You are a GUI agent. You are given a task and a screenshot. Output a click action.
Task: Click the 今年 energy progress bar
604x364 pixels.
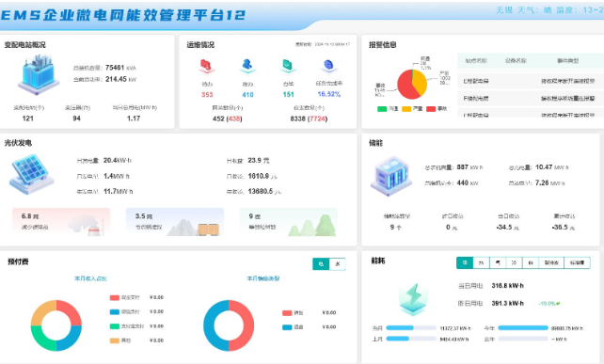tap(523, 328)
